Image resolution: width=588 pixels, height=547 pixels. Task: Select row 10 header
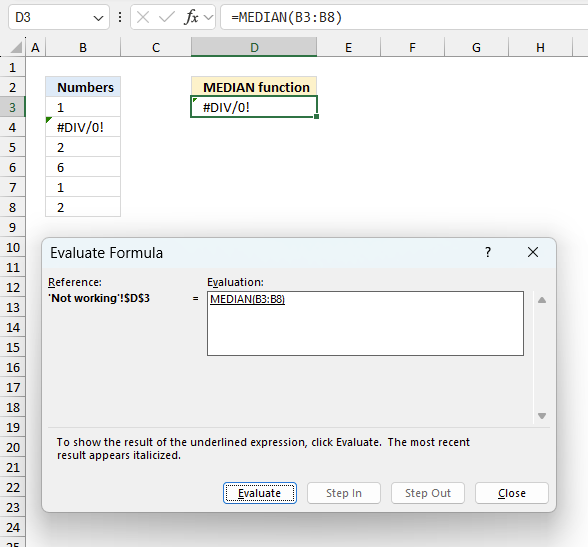click(x=12, y=247)
